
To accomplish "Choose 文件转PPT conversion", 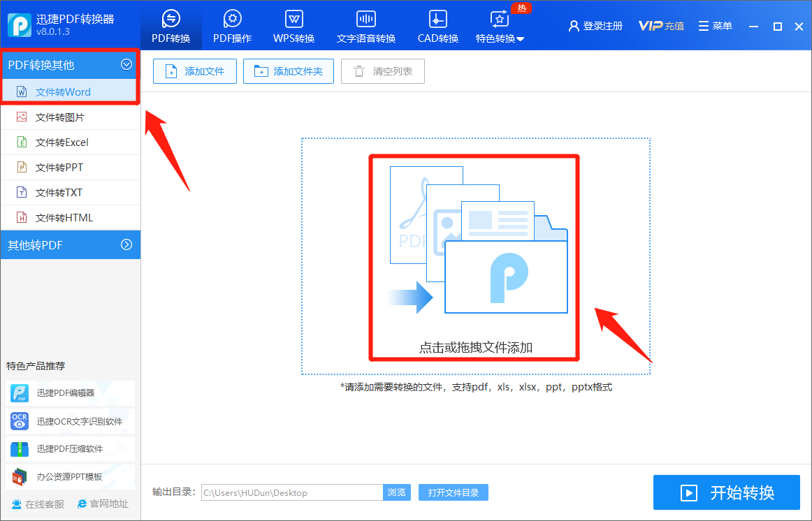I will coord(70,167).
